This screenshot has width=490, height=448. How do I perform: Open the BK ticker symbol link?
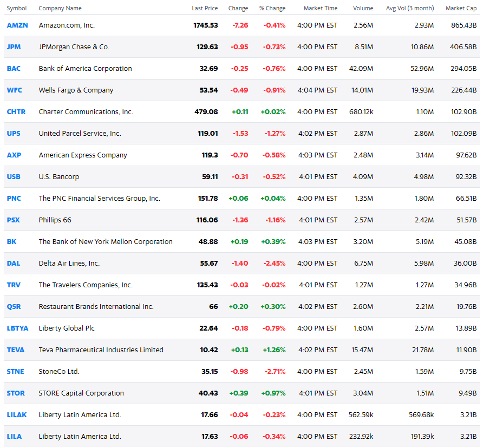(11, 242)
